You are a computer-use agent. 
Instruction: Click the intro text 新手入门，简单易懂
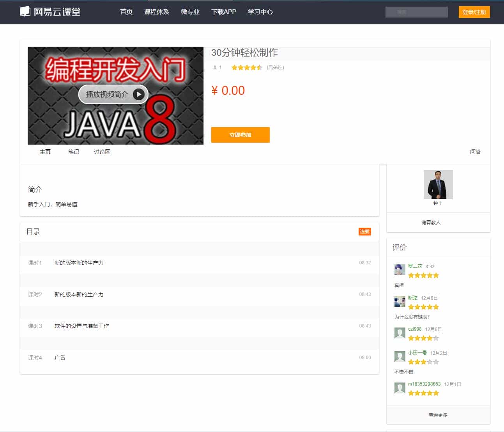click(53, 204)
